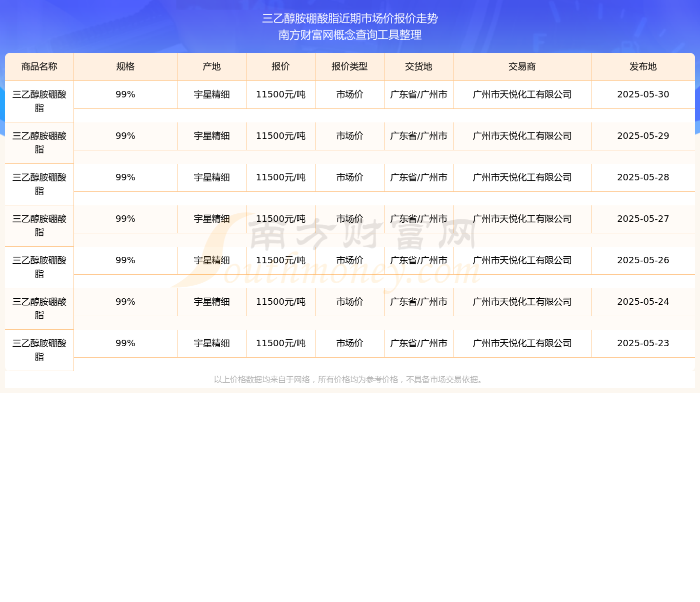This screenshot has height=602, width=700.
Task: Click 广州市天悦化工有限公司 in the 2025-05-30 row
Action: [522, 94]
